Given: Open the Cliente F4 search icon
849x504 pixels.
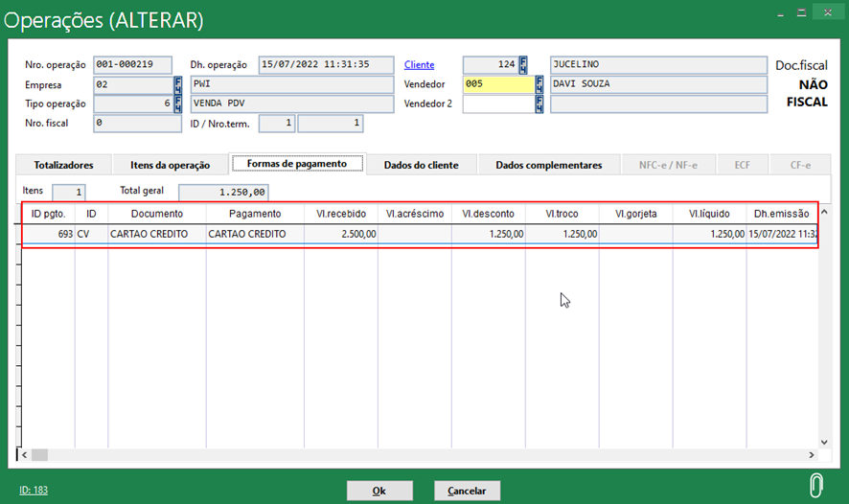Looking at the screenshot, I should coord(523,65).
